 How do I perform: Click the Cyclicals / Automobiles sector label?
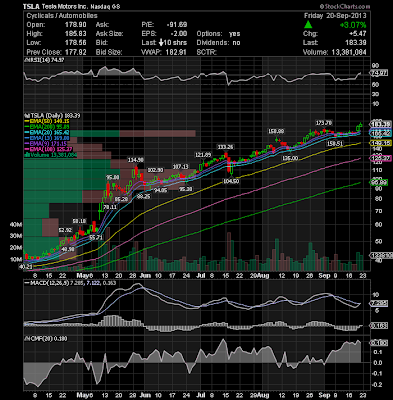tap(62, 16)
